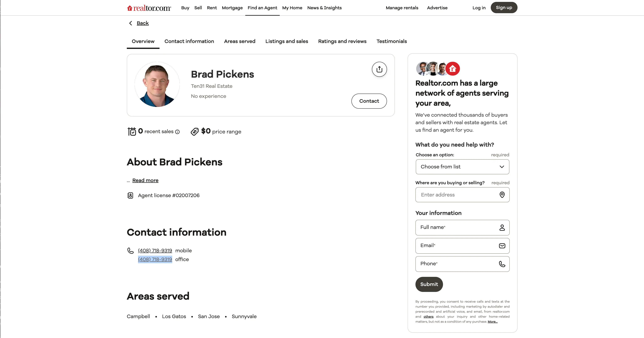Click inside the Enter address field
This screenshot has width=644, height=338.
455,195
